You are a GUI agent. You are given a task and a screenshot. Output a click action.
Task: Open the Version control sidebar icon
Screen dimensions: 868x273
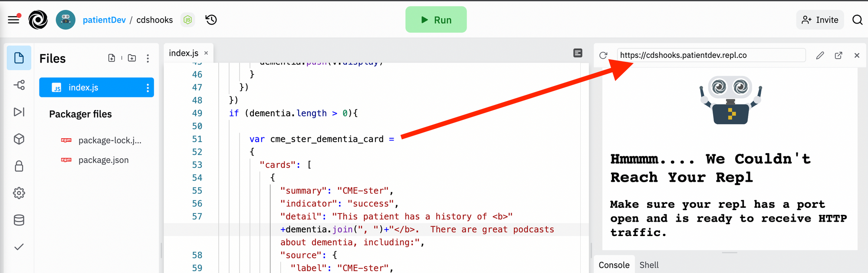[x=19, y=85]
